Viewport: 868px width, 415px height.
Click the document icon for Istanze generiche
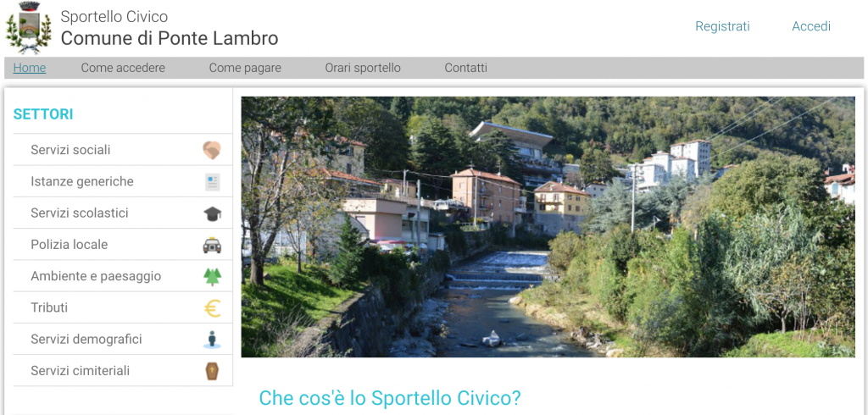point(212,181)
